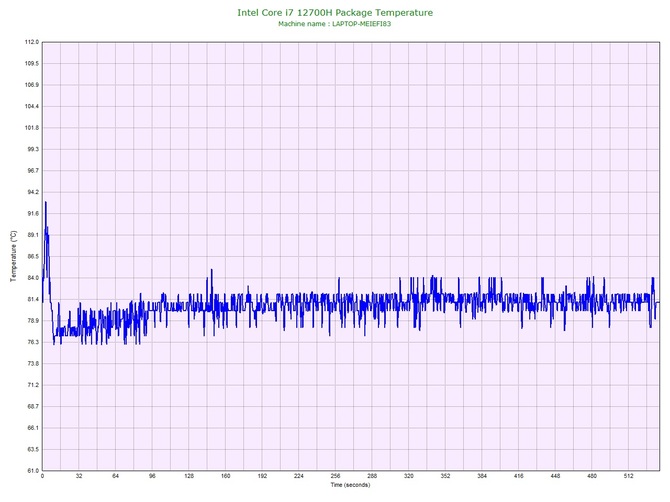670x502 pixels.
Task: Click the 84.0 value on the temperature axis
Action: tap(32, 278)
